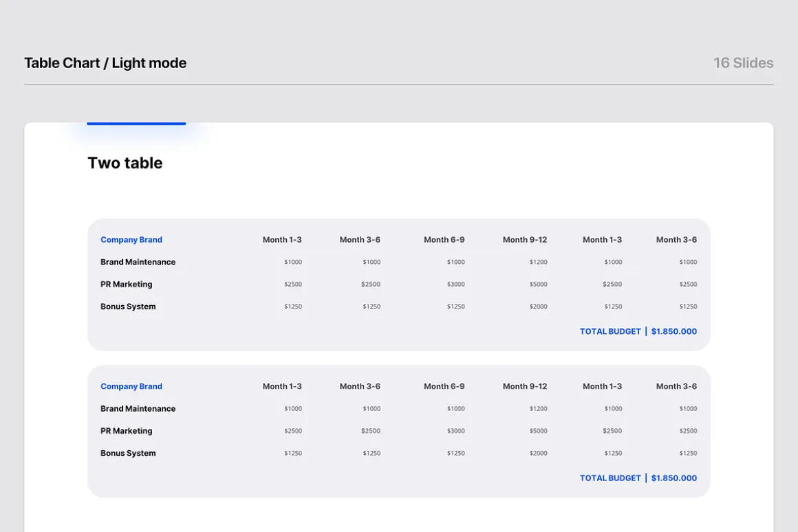Select the "$3000" cell in the second table
Image resolution: width=798 pixels, height=532 pixels.
click(x=456, y=431)
